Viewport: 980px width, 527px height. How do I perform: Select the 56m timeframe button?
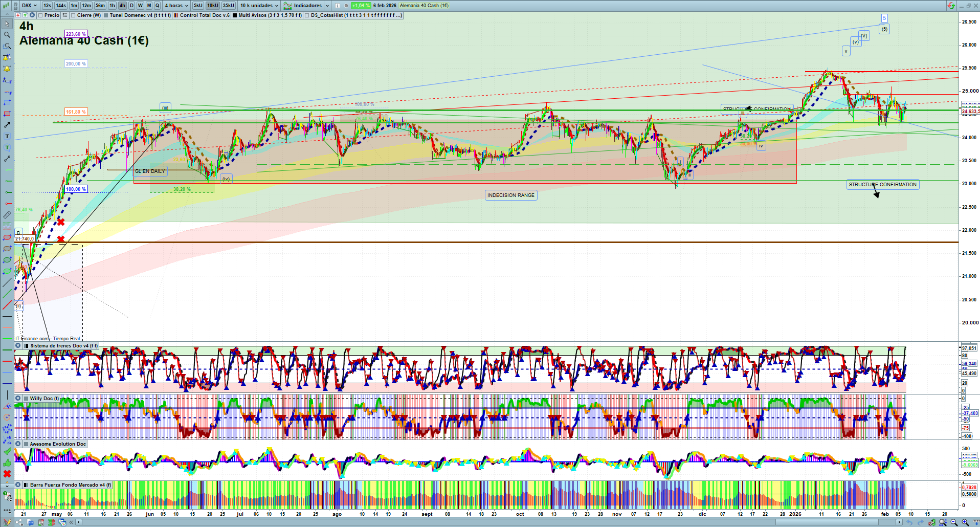tap(100, 6)
